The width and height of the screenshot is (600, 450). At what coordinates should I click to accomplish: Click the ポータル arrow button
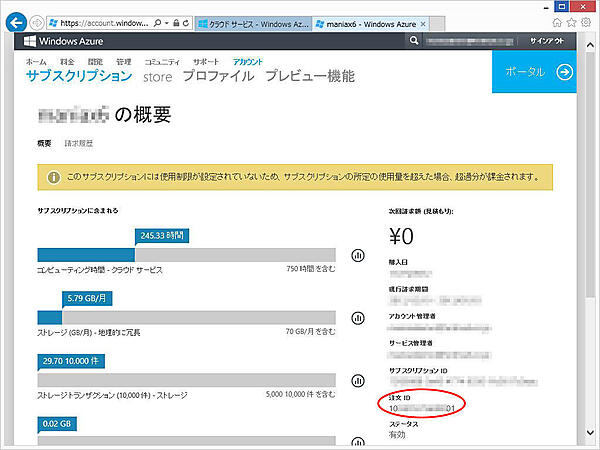(x=564, y=72)
